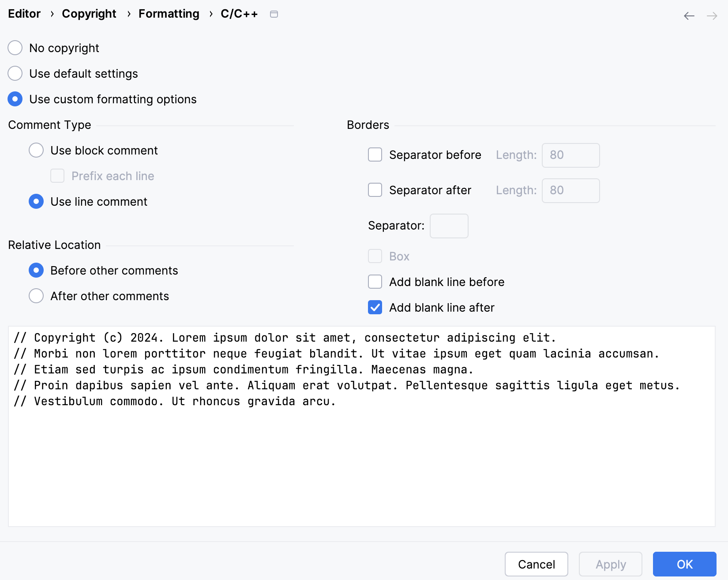Open the Formatting breadcrumb item
Screen dimensions: 728x580
click(169, 14)
